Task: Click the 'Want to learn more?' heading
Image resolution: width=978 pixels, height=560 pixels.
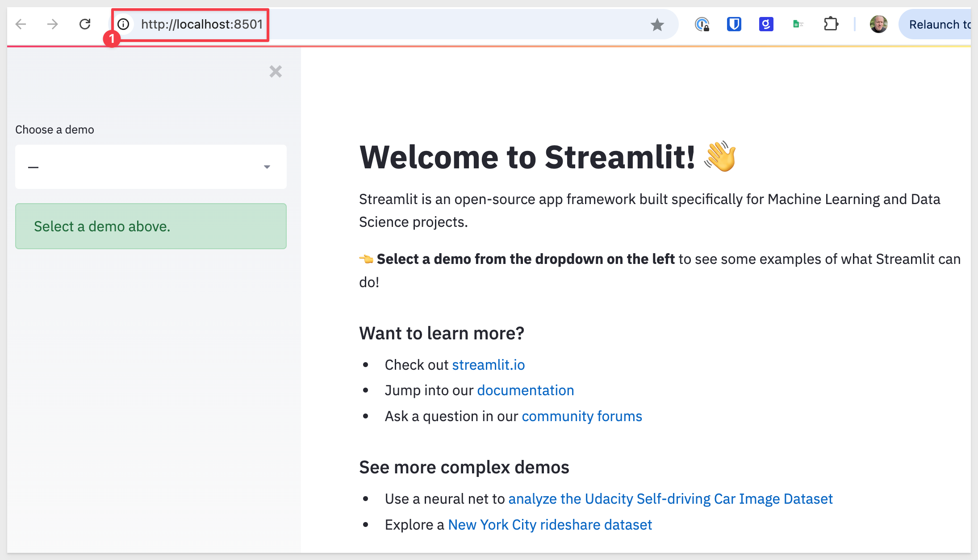Action: pyautogui.click(x=442, y=333)
